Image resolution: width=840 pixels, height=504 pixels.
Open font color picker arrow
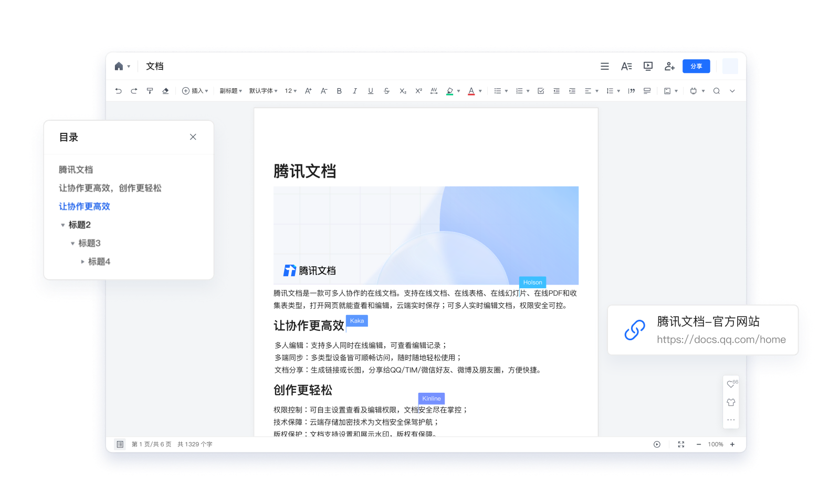point(480,91)
